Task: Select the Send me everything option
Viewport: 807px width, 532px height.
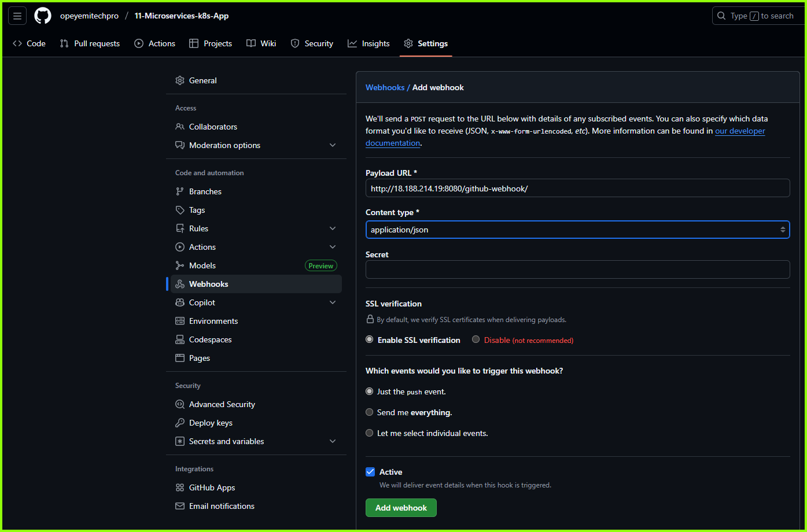Action: click(x=369, y=412)
